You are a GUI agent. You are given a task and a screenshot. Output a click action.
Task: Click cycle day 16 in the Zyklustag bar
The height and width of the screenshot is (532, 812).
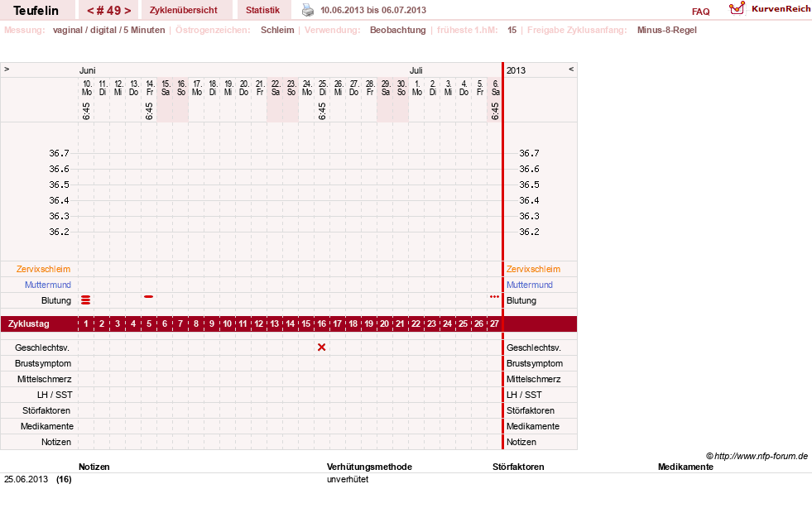point(322,324)
